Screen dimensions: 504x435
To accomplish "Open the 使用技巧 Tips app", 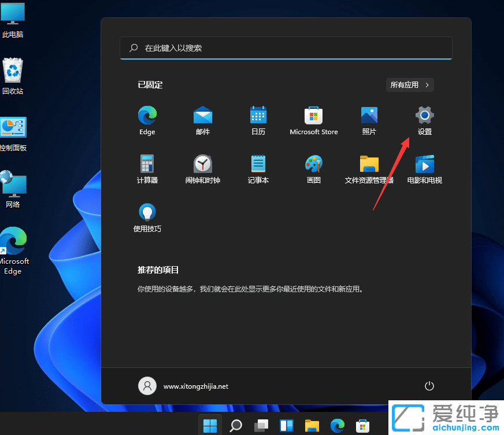I will click(x=147, y=212).
